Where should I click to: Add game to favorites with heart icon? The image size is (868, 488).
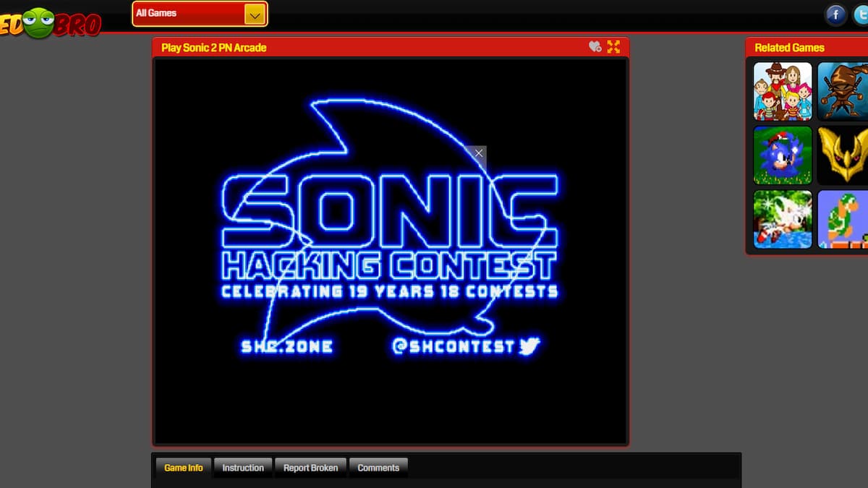[x=595, y=47]
